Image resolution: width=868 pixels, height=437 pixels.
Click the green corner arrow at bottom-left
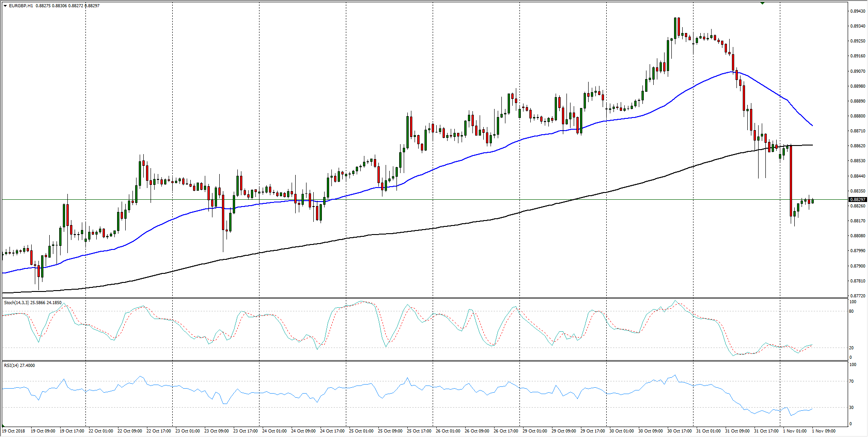click(4, 426)
